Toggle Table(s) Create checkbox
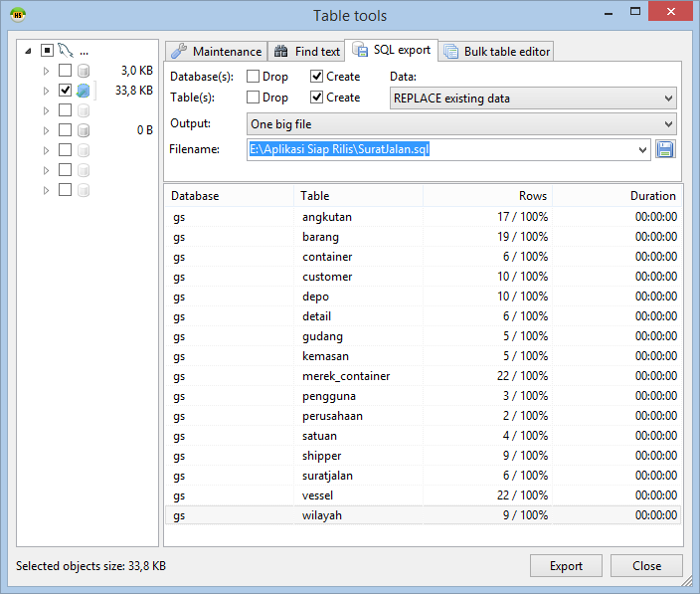Image resolution: width=700 pixels, height=594 pixels. 316,97
